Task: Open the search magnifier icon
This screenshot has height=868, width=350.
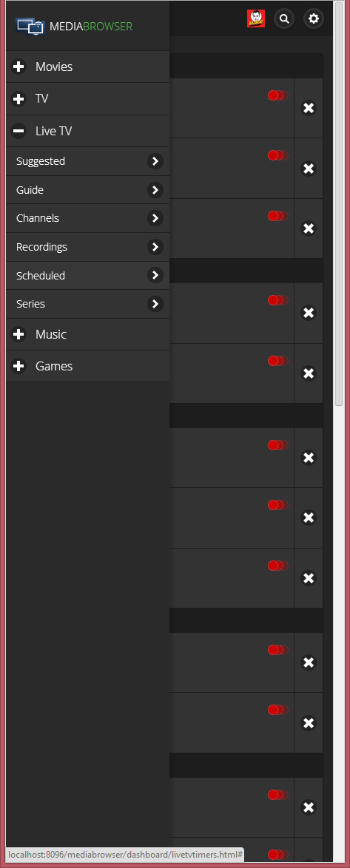Action: coord(284,18)
